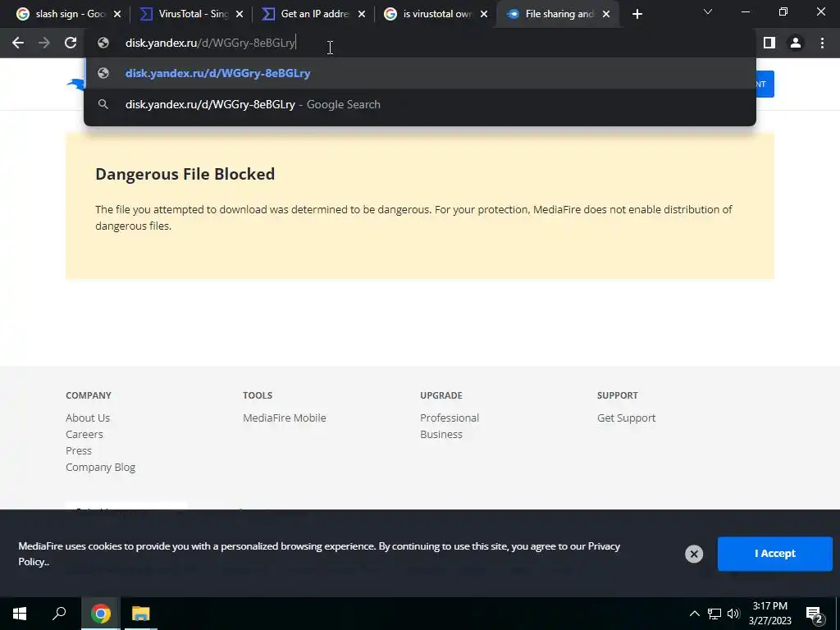Open the Windows Start menu

[x=20, y=614]
